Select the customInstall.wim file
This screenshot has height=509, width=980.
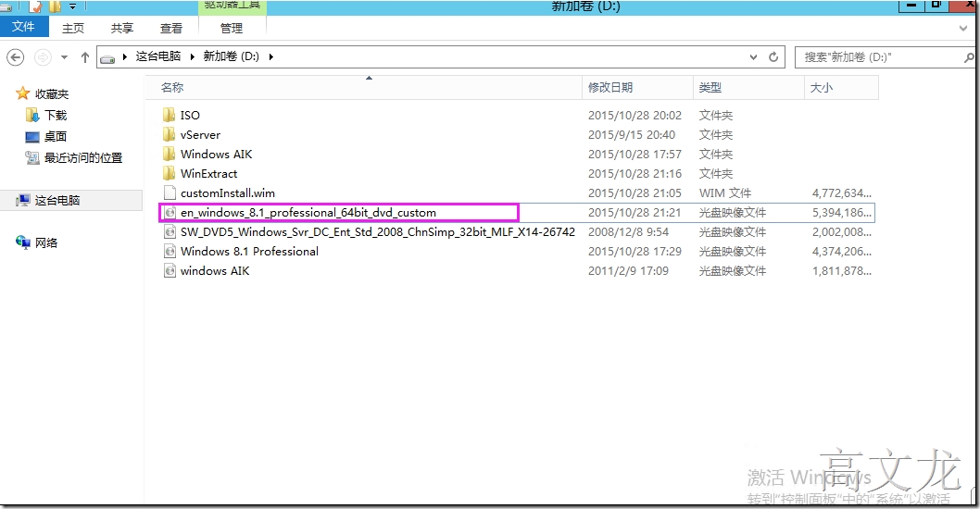point(228,193)
